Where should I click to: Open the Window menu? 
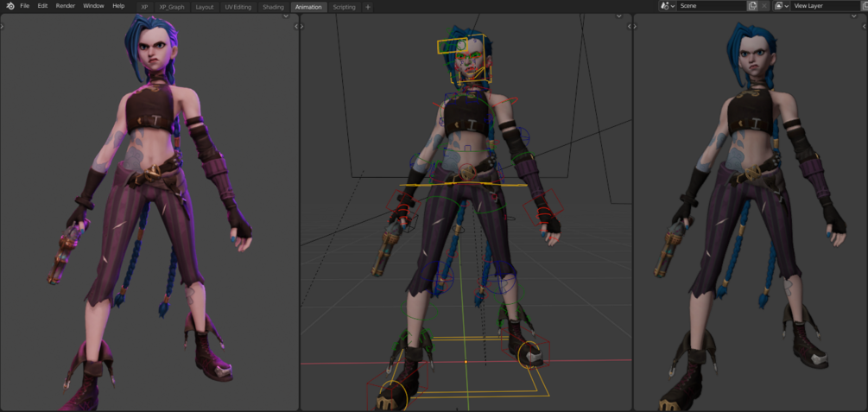click(93, 5)
